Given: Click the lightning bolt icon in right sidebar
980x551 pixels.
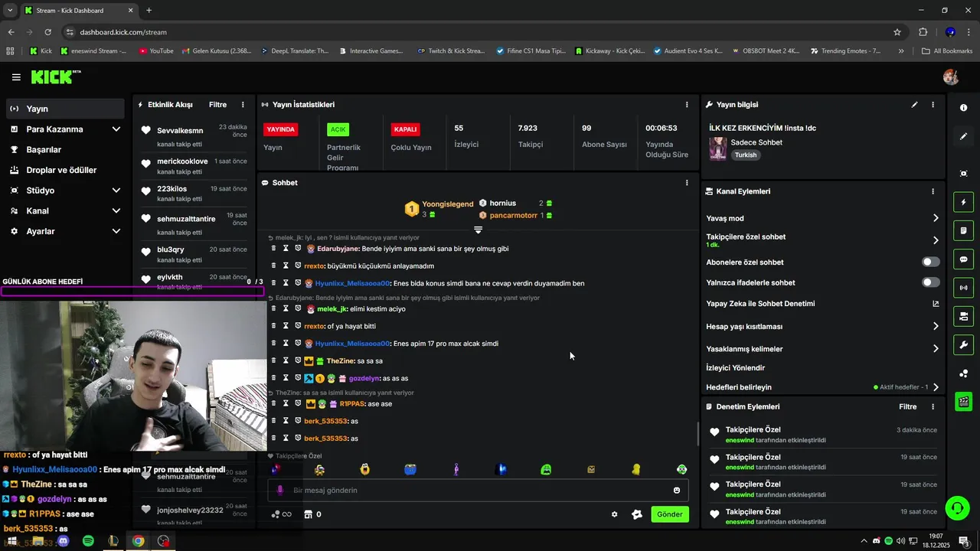Looking at the screenshot, I should pyautogui.click(x=964, y=202).
